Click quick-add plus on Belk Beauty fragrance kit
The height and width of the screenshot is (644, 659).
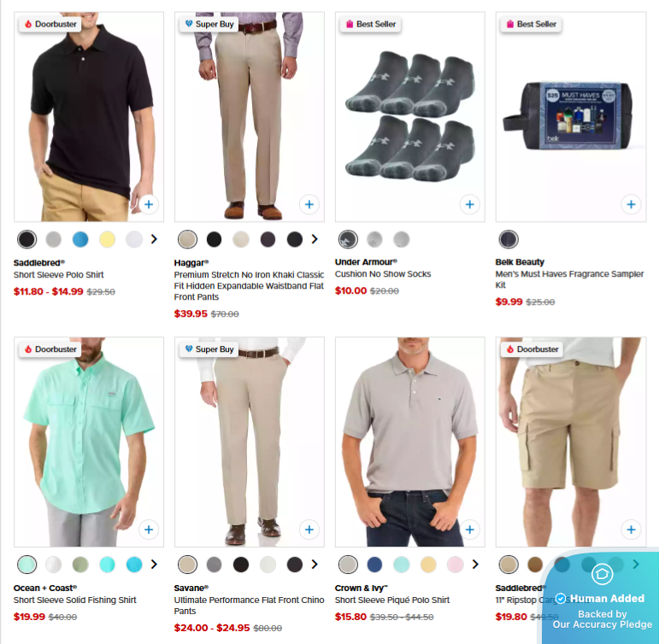pos(631,205)
